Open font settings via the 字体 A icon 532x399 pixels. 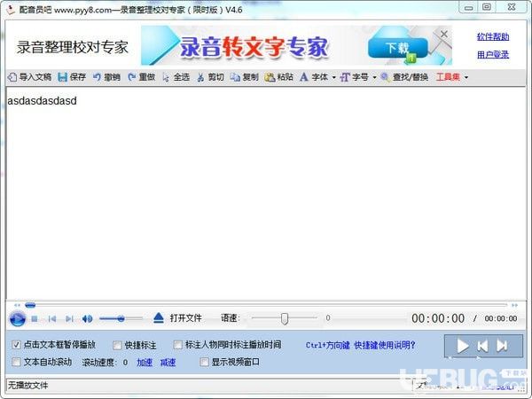pyautogui.click(x=304, y=77)
